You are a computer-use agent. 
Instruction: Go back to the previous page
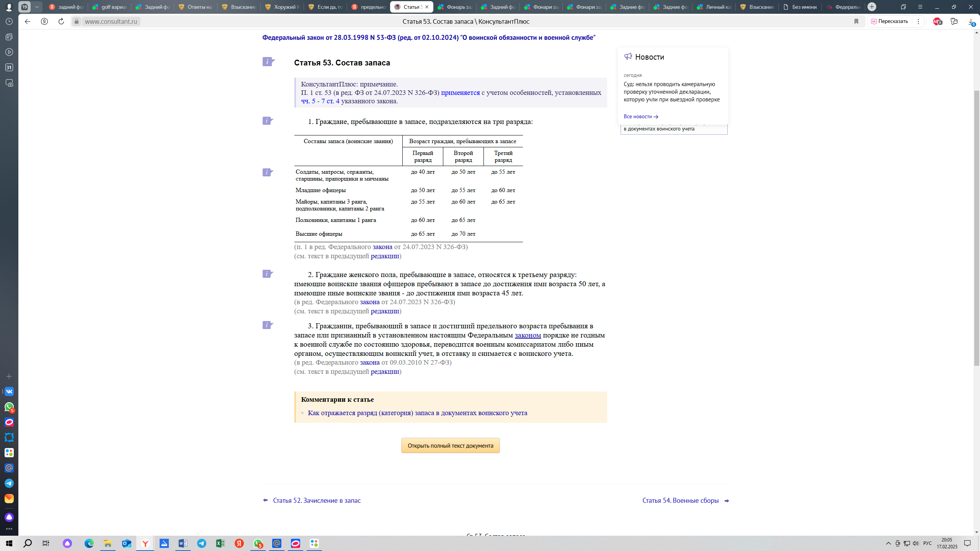click(28, 21)
